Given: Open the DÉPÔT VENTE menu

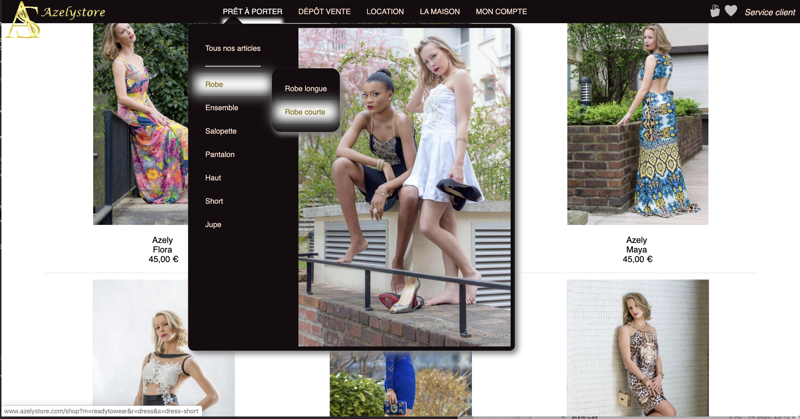Looking at the screenshot, I should click(x=324, y=12).
